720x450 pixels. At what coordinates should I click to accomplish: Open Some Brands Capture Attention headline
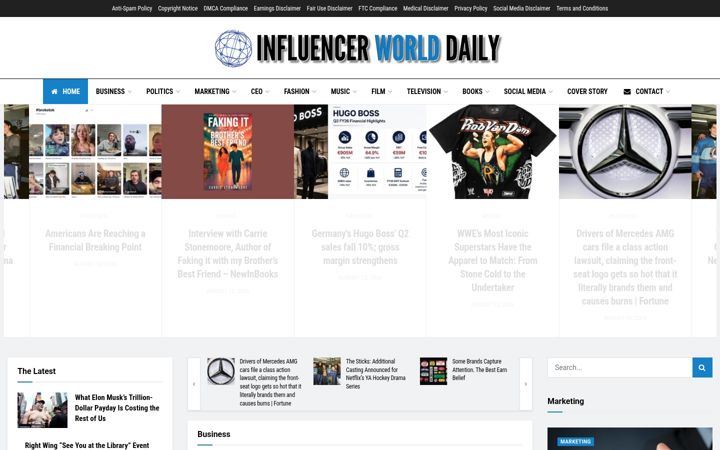pyautogui.click(x=479, y=370)
